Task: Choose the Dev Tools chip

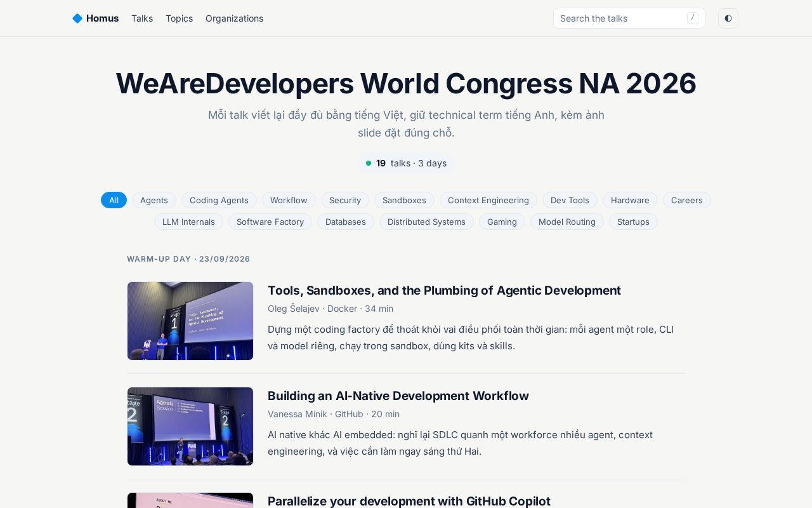Action: click(570, 200)
